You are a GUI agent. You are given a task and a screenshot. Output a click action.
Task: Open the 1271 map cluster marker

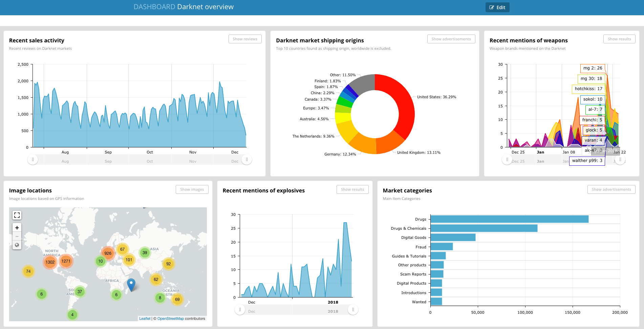point(66,261)
